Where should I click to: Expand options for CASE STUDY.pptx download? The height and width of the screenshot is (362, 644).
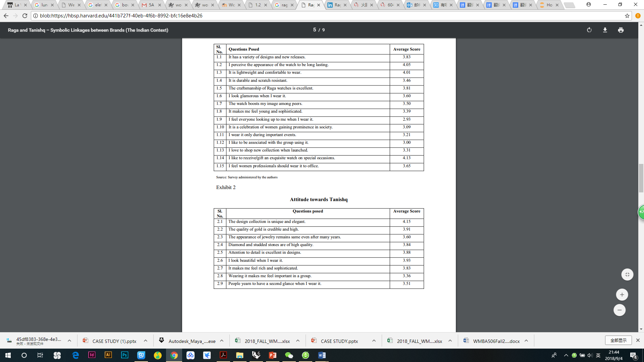coord(374,341)
